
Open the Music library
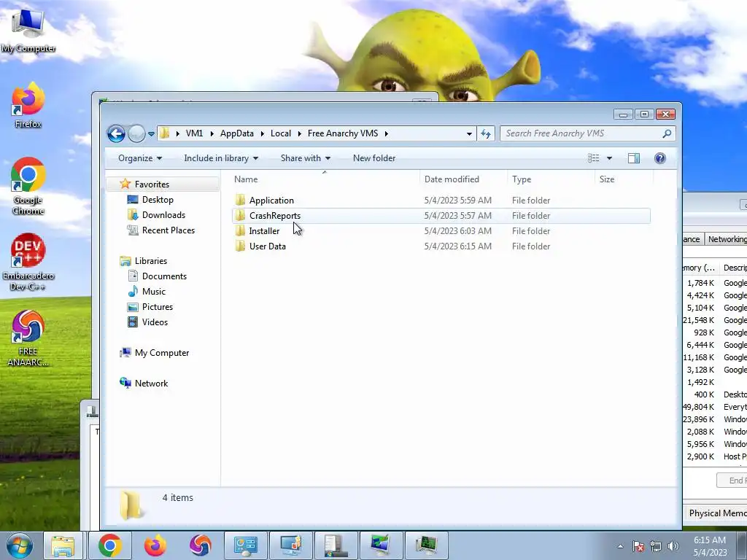pyautogui.click(x=153, y=292)
